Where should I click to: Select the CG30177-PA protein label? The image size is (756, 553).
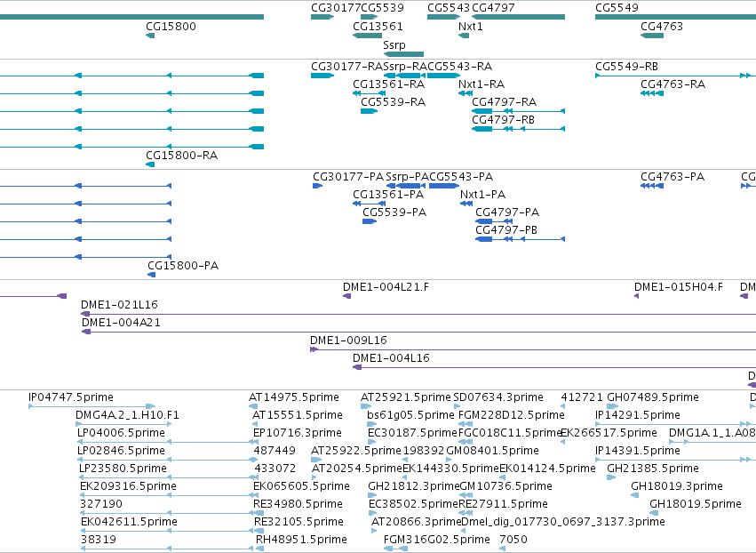[x=348, y=177]
